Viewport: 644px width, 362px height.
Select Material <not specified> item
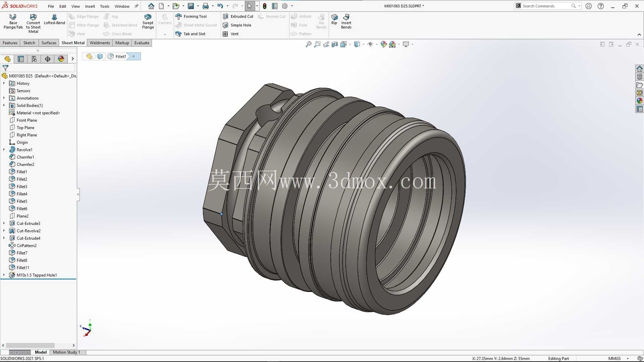tap(38, 113)
